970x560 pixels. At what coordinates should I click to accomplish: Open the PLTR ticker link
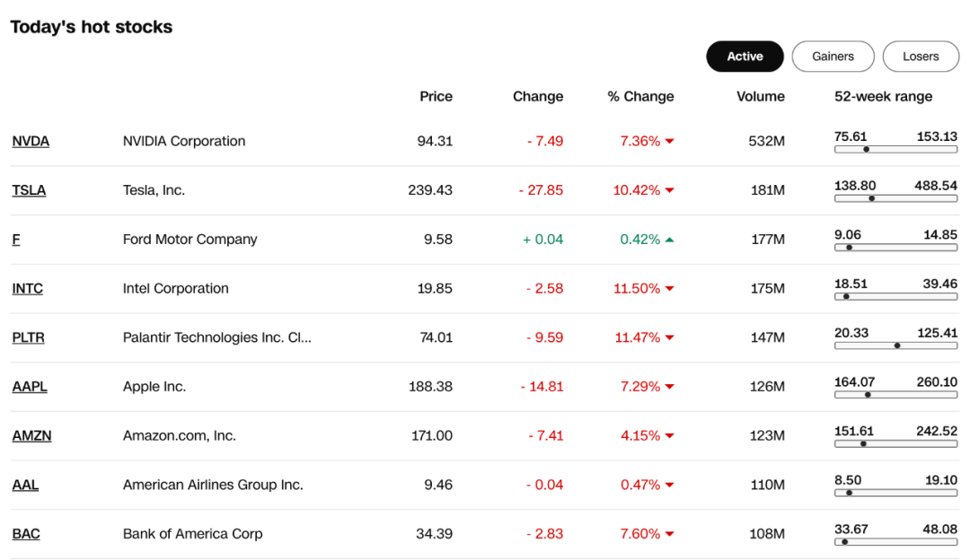click(29, 337)
